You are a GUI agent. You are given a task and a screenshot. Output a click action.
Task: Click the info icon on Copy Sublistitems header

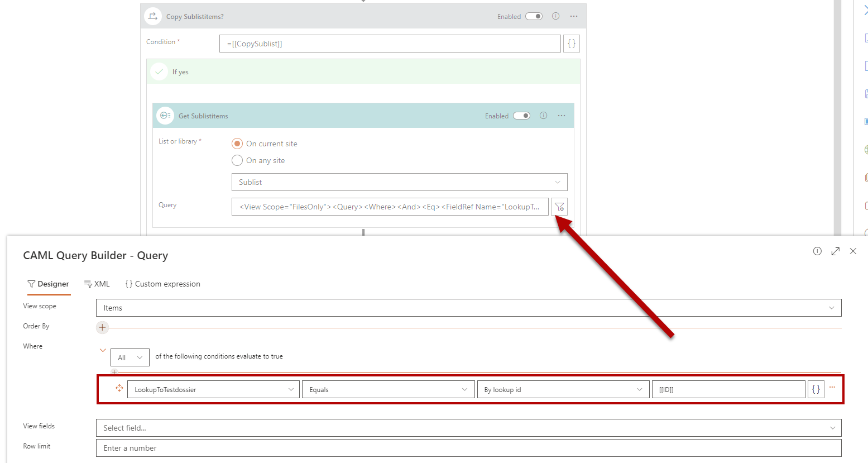click(555, 16)
